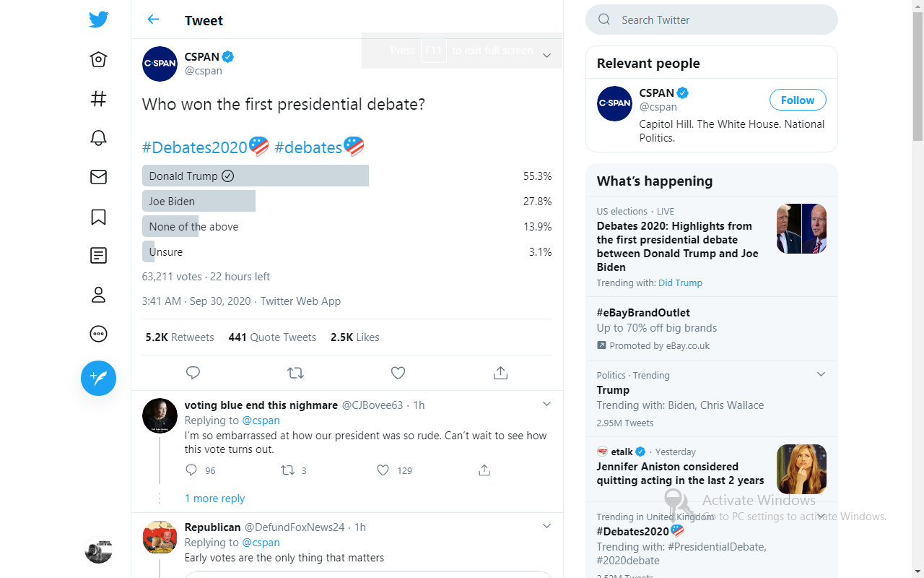The width and height of the screenshot is (924, 578).
Task: Open Notifications bell icon
Action: pos(99,138)
